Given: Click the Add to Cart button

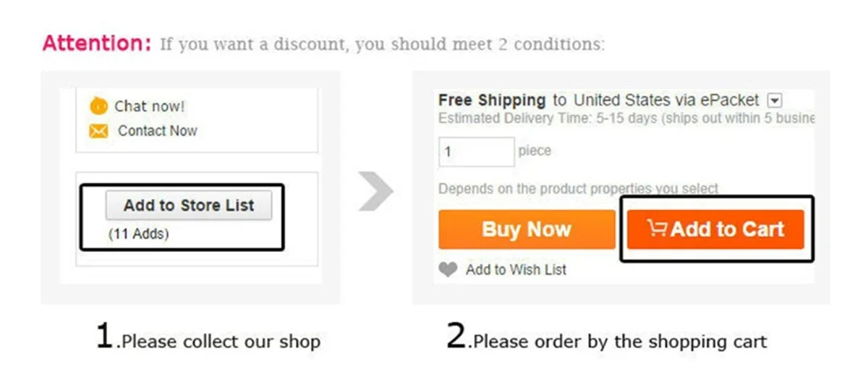Looking at the screenshot, I should pyautogui.click(x=715, y=229).
